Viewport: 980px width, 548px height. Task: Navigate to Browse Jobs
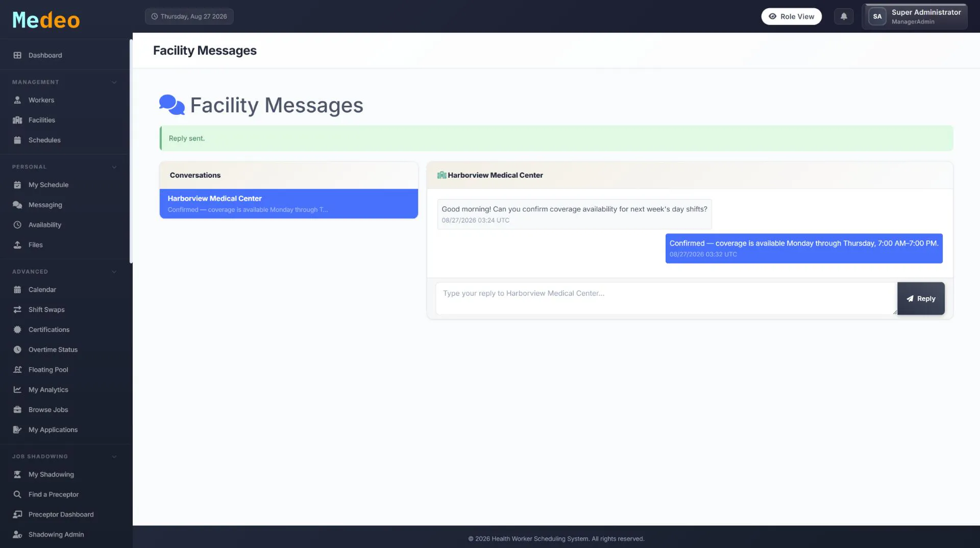(64, 410)
